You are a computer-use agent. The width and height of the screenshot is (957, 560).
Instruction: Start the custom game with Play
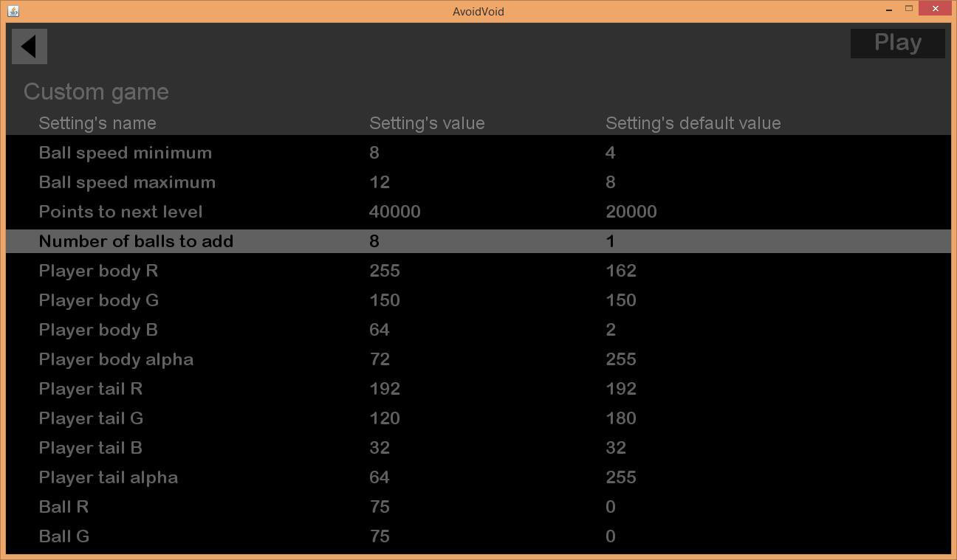897,43
